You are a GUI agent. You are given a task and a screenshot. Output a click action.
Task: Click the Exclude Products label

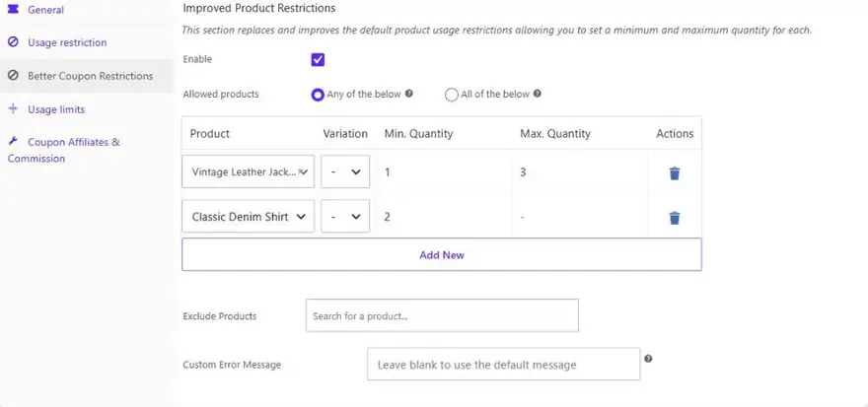tap(220, 316)
